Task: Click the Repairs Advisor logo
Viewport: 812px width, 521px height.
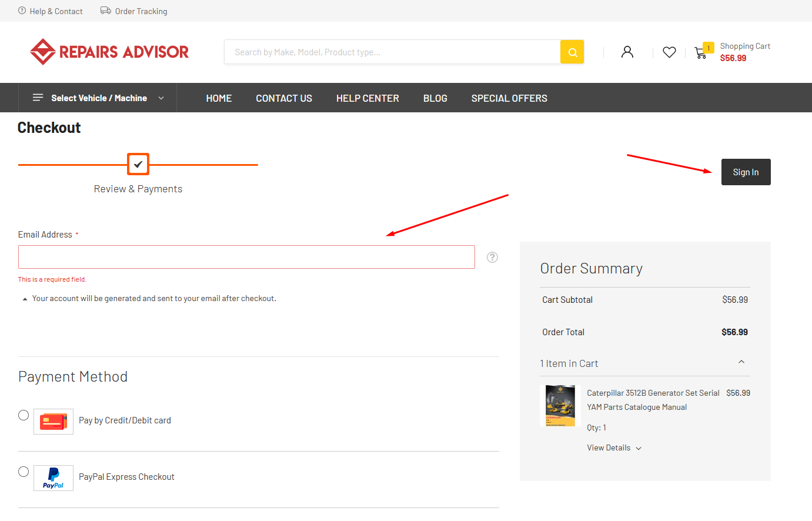Action: point(109,52)
